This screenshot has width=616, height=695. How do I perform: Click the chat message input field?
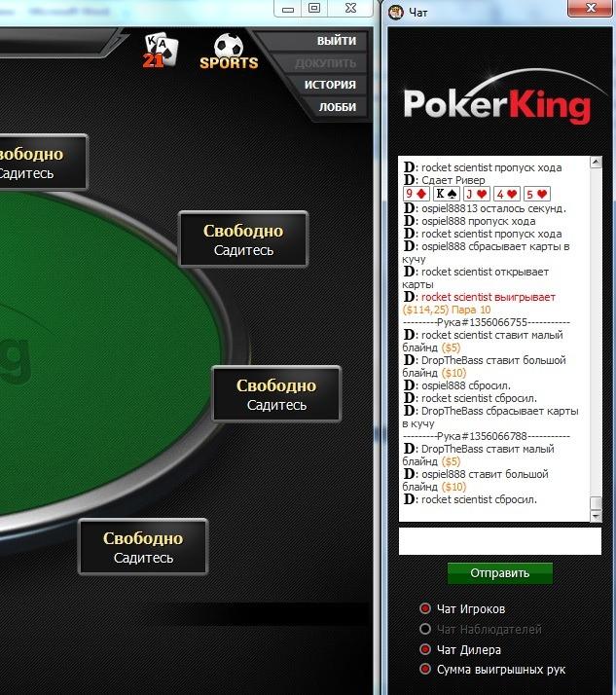(500, 541)
